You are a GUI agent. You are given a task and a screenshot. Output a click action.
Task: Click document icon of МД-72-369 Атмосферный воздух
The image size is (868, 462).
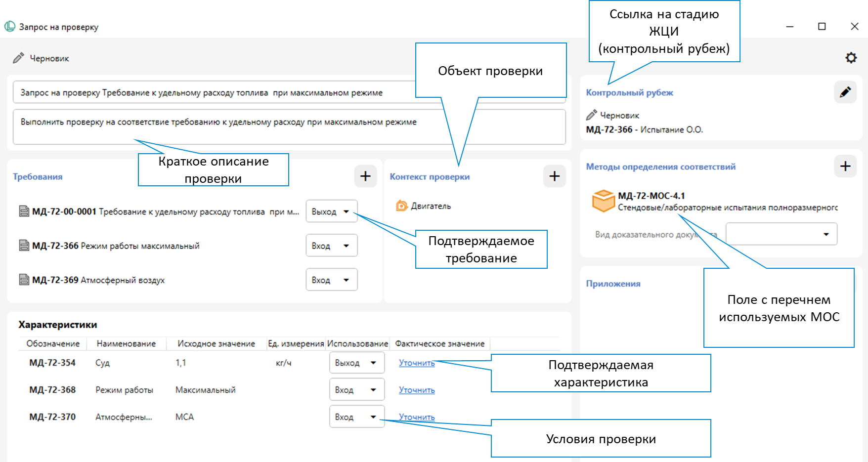coord(24,280)
